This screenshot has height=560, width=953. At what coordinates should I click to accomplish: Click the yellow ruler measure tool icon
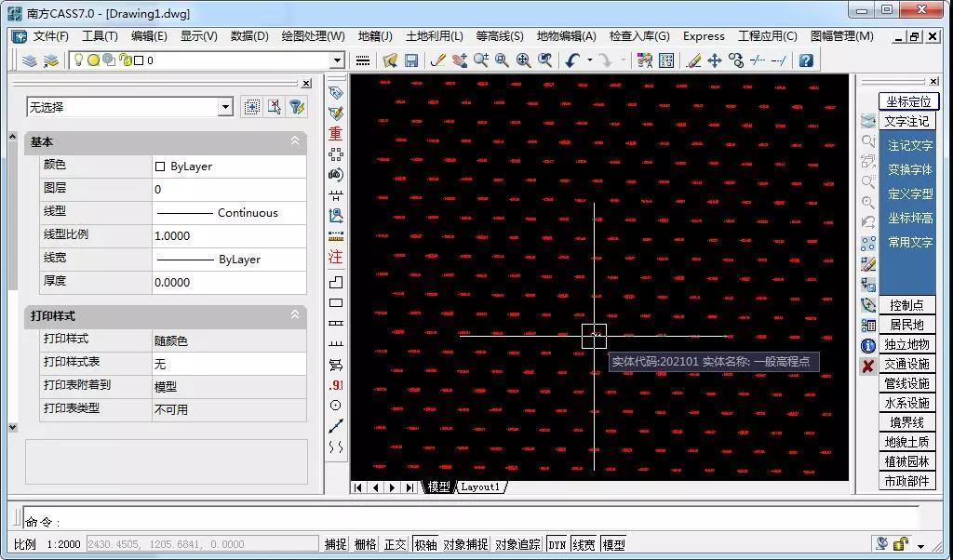coord(335,236)
